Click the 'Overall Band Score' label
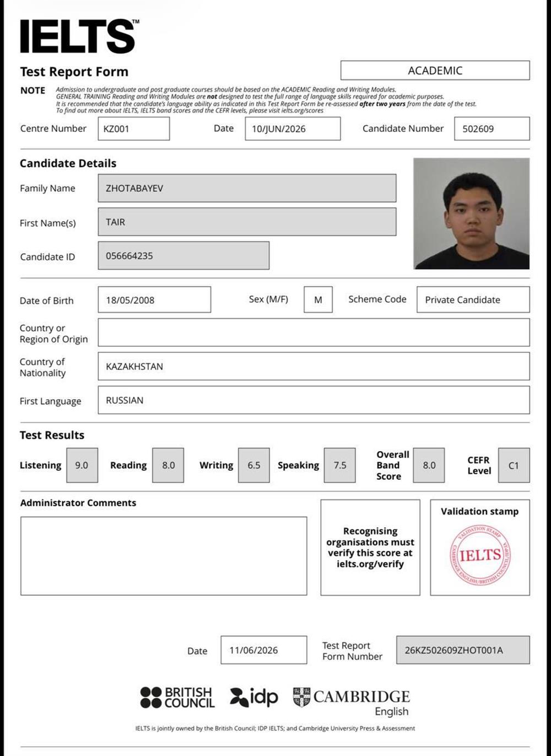The image size is (551, 756). pyautogui.click(x=393, y=465)
